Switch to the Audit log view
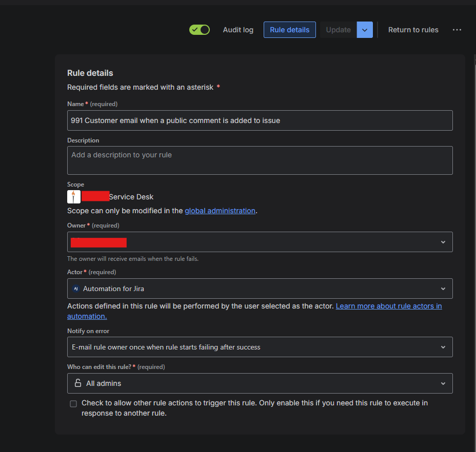The width and height of the screenshot is (476, 452). click(x=238, y=30)
